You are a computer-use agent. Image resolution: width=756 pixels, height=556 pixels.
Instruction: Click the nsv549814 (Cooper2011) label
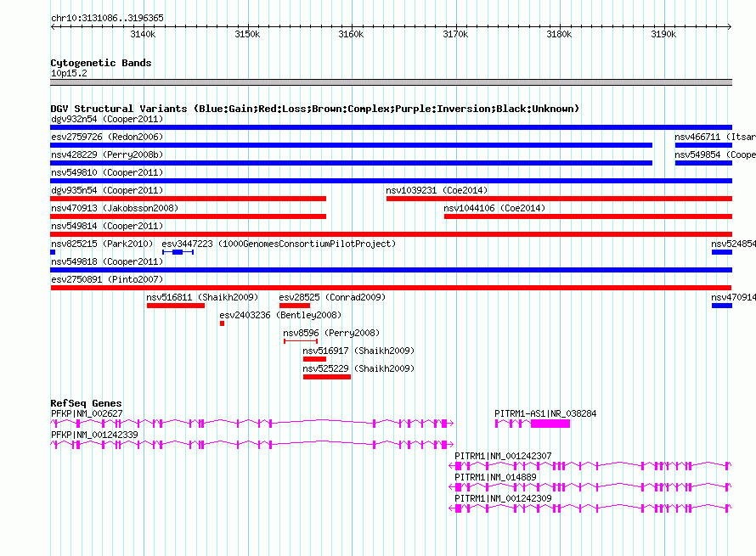(x=107, y=226)
